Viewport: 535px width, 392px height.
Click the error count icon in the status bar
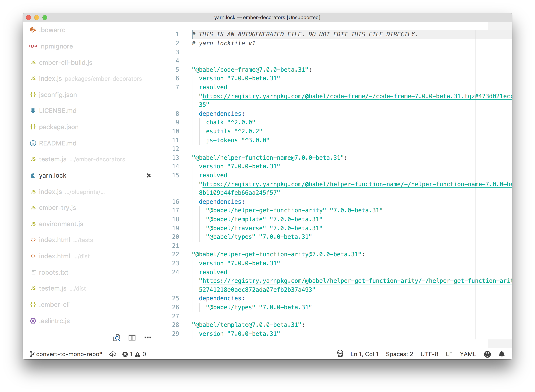point(125,354)
